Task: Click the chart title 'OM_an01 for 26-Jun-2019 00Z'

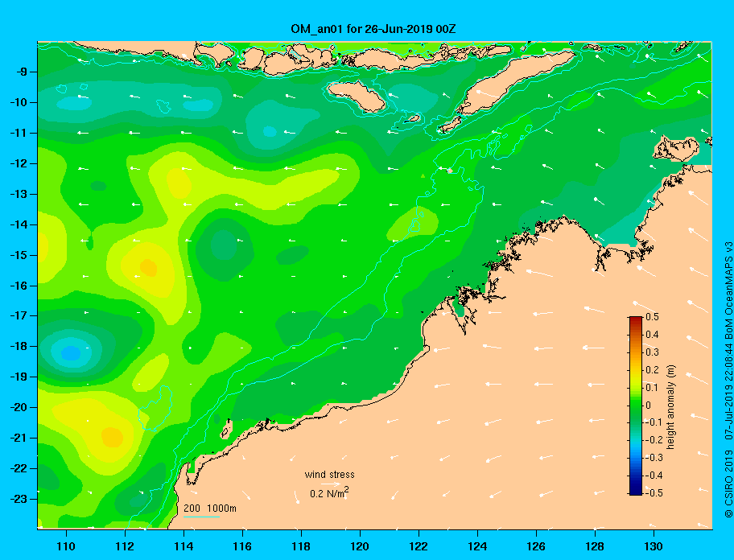Action: (x=373, y=29)
